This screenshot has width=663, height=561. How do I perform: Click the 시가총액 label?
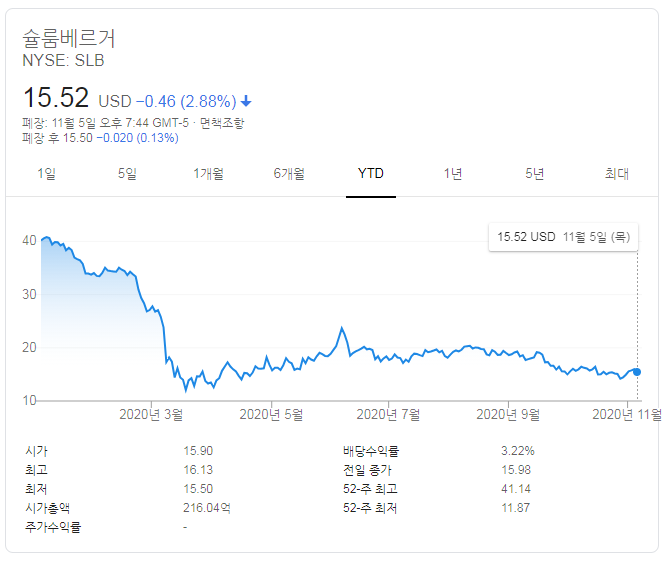[x=47, y=508]
